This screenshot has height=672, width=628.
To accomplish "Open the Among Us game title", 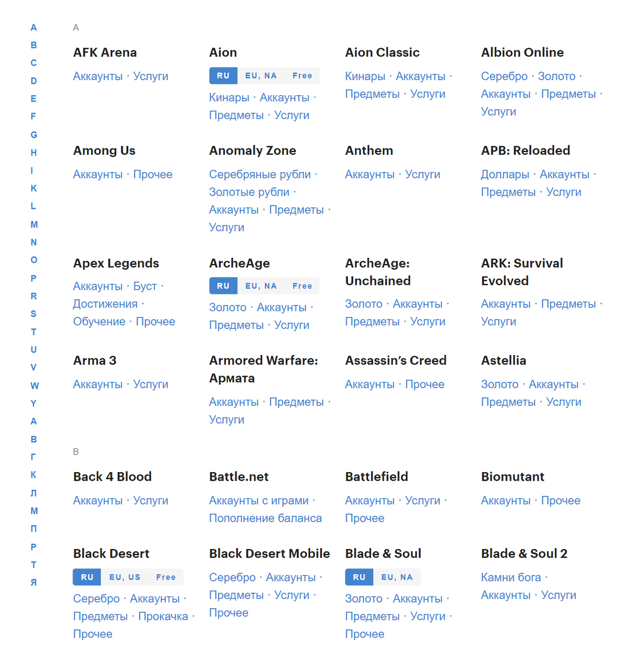I will coord(104,151).
